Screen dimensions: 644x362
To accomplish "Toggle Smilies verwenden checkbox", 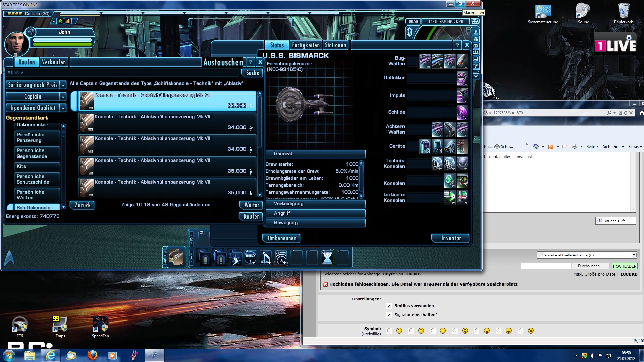I will tap(389, 306).
